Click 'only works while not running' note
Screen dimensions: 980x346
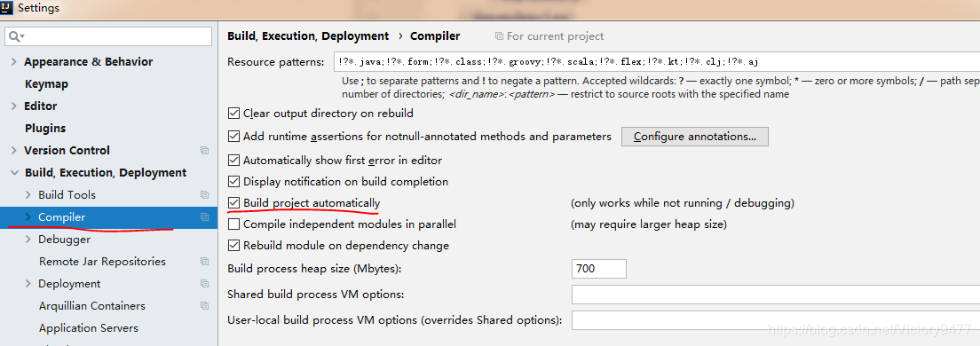pos(683,203)
